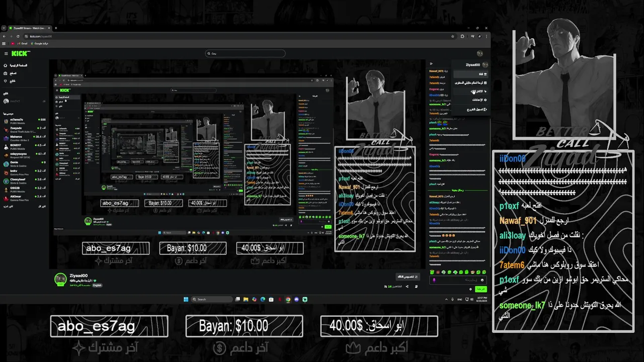Open Chrome tab search dropdown arrow

point(4,28)
